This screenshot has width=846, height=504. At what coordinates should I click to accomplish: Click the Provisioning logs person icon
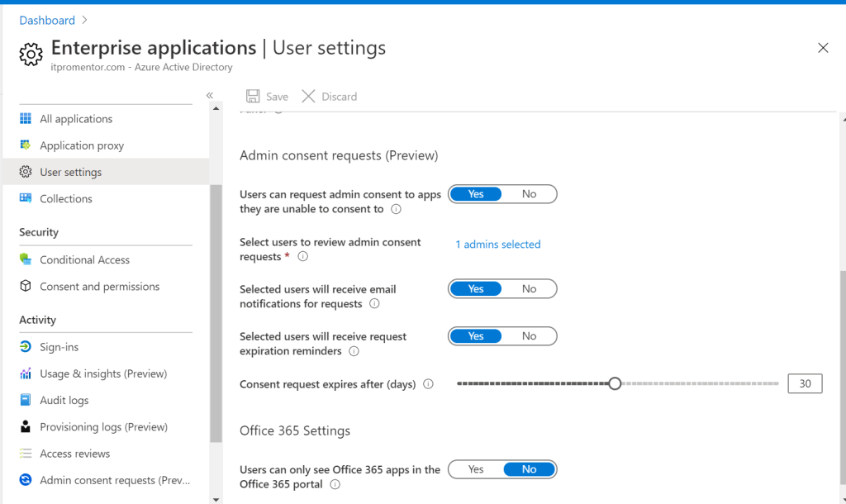click(x=26, y=427)
